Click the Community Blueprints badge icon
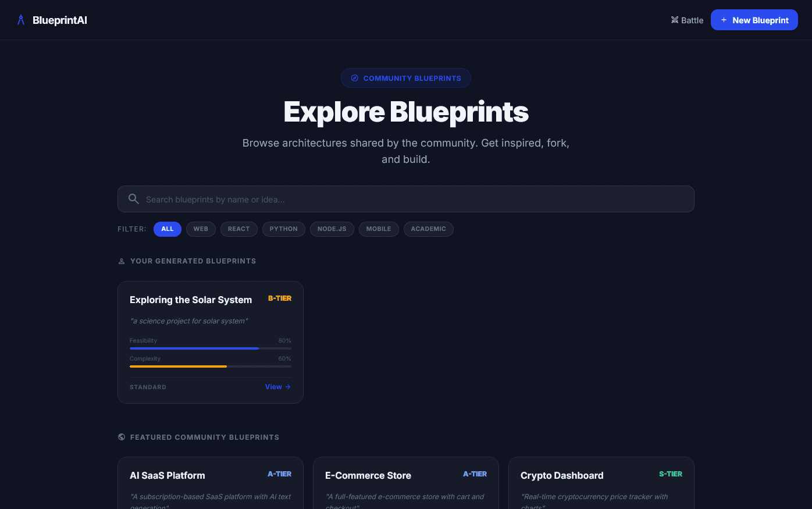The height and width of the screenshot is (509, 812). click(355, 78)
